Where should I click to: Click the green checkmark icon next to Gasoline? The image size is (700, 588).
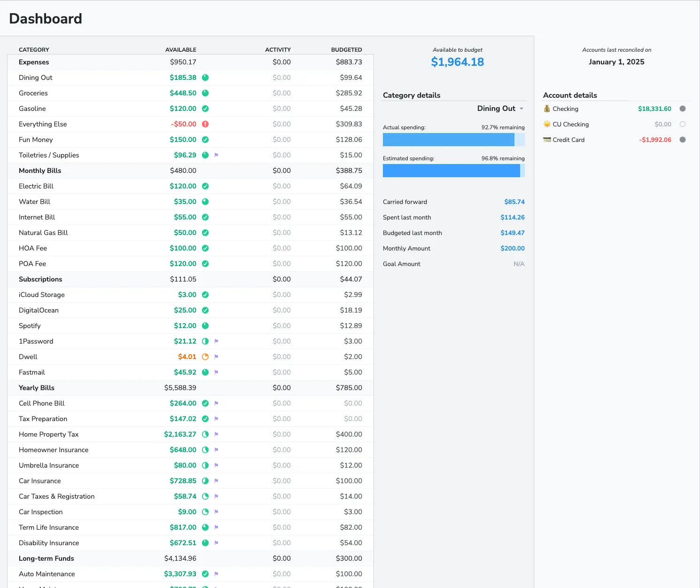pyautogui.click(x=205, y=109)
